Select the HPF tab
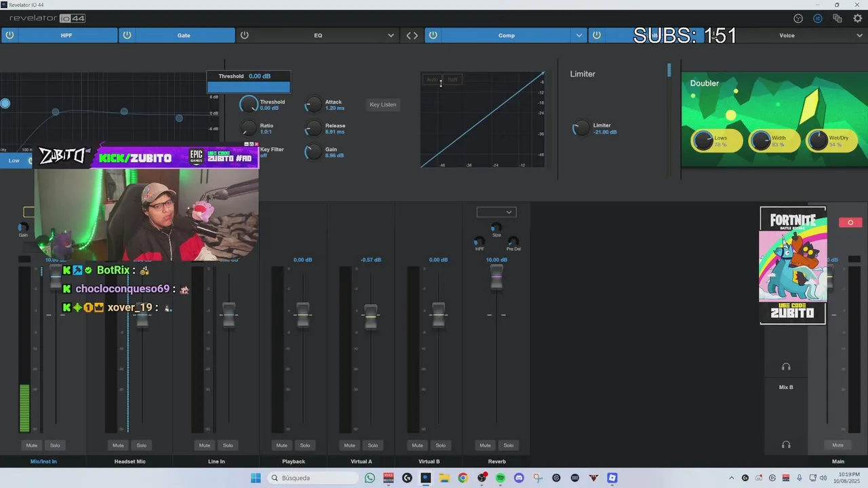 pos(66,35)
